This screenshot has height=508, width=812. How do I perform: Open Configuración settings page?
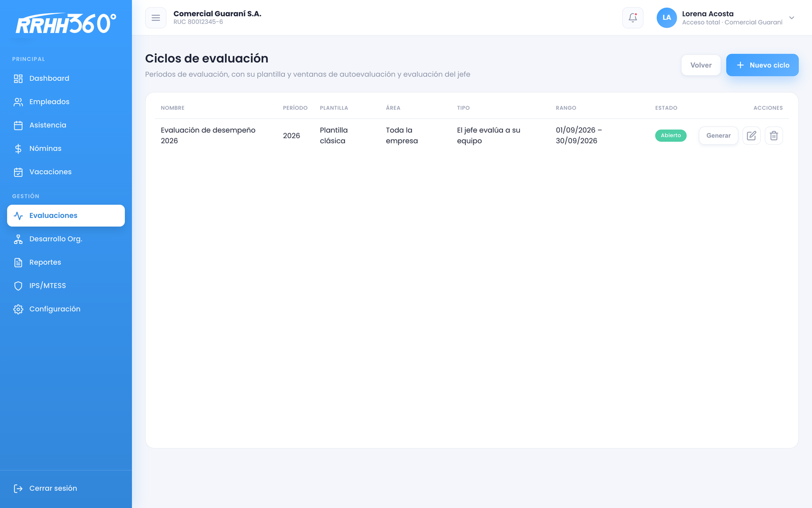pyautogui.click(x=66, y=309)
